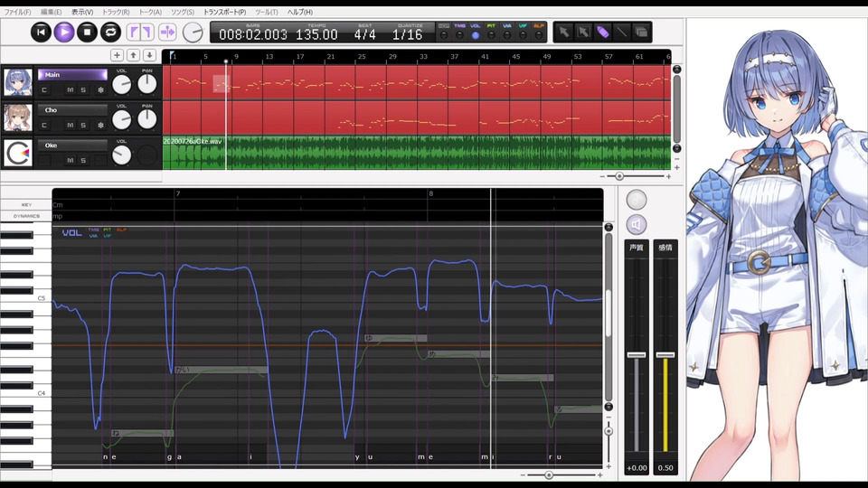The height and width of the screenshot is (488, 868).
Task: Select the purple pen drawing tool
Action: point(602,33)
